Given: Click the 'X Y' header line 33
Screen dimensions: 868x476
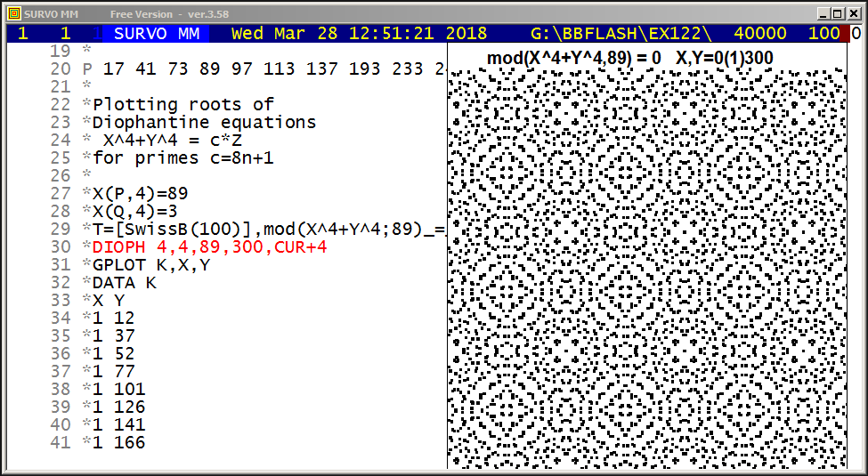Looking at the screenshot, I should point(109,300).
